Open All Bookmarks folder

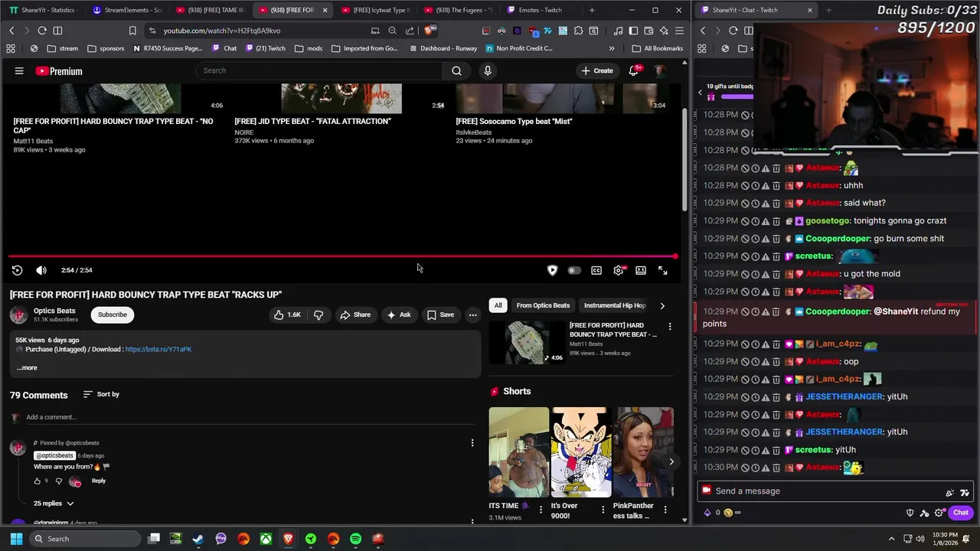click(657, 48)
